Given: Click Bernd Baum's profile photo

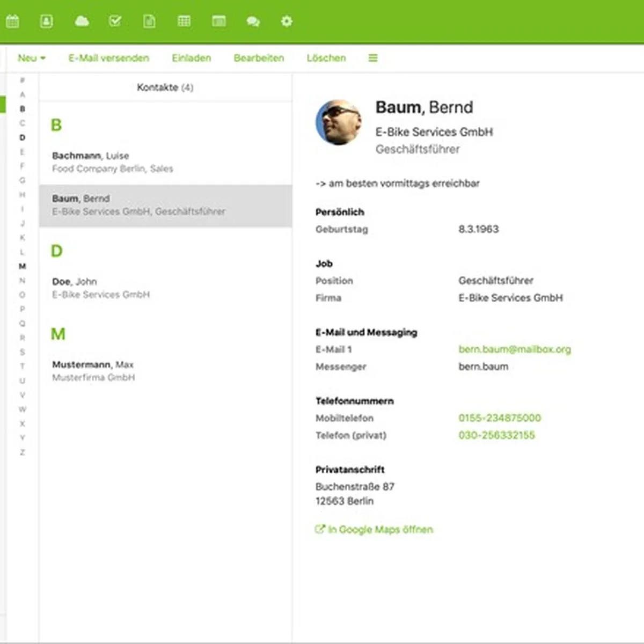Looking at the screenshot, I should [339, 122].
